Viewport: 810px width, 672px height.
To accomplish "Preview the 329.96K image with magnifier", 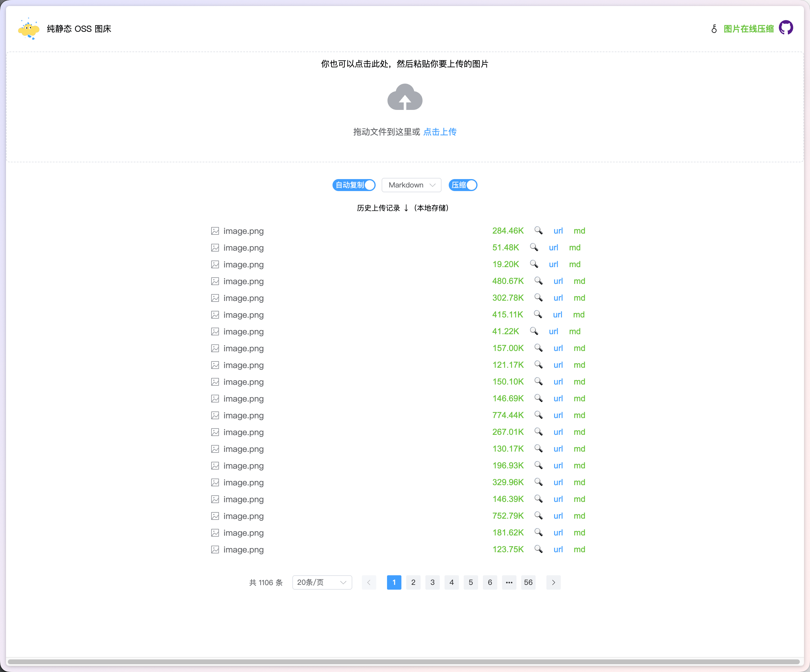I will pos(539,482).
